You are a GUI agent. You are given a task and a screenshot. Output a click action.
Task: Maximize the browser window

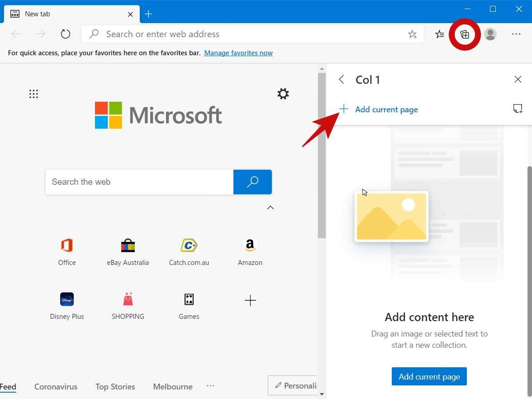pos(493,9)
